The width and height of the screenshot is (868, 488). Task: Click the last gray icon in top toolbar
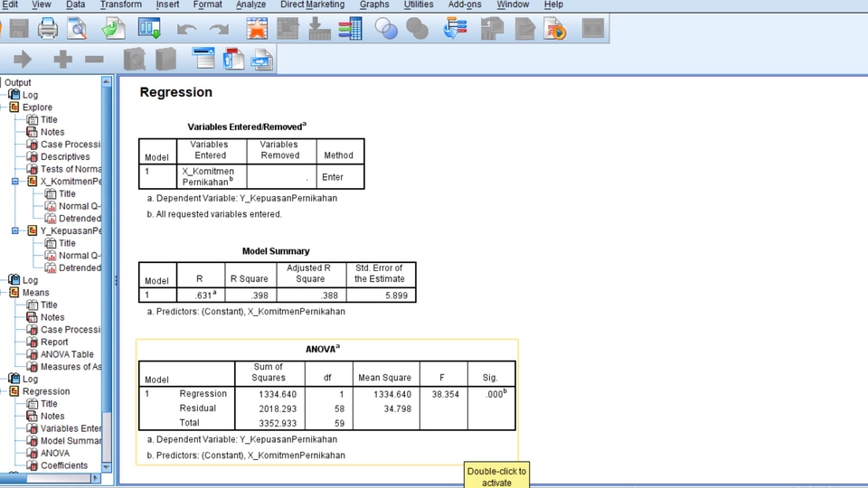coord(593,29)
